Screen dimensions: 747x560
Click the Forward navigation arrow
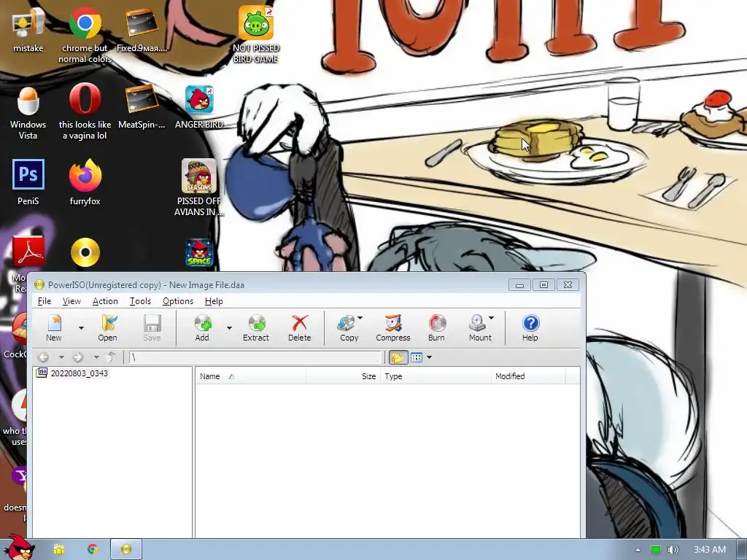(x=78, y=357)
